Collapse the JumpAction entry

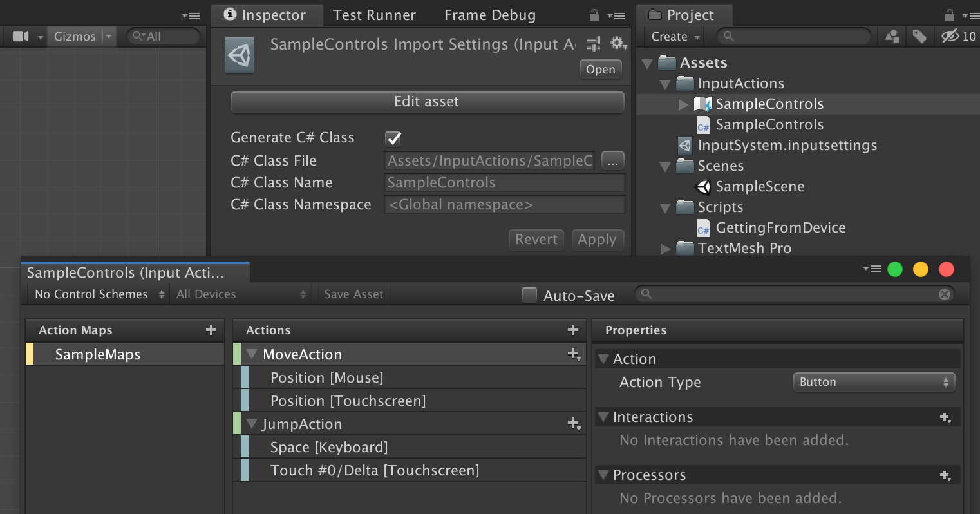252,424
